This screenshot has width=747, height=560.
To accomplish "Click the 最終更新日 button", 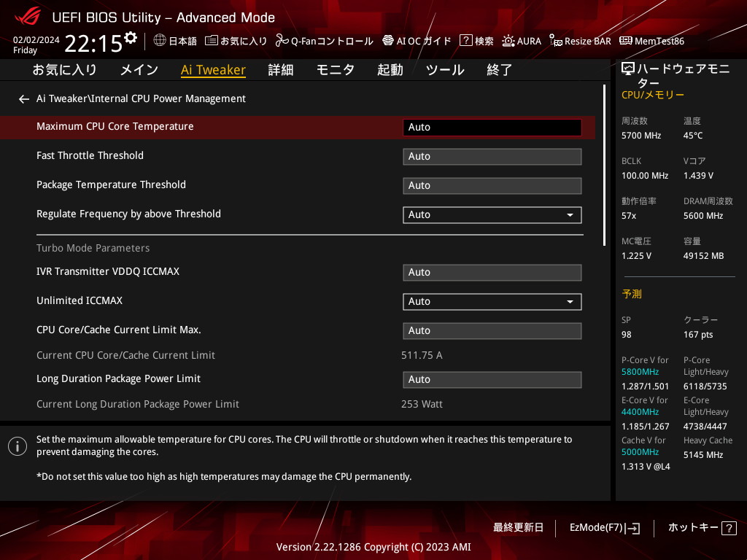I will 518,528.
